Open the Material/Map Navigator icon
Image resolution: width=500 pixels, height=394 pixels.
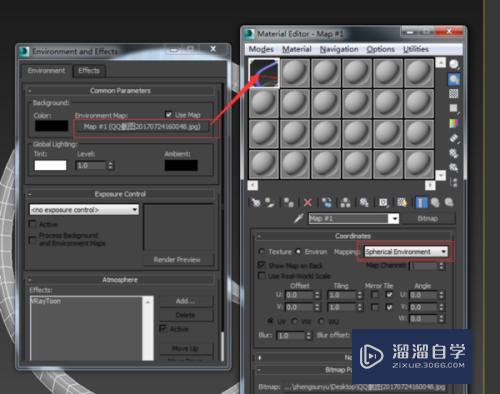[454, 182]
